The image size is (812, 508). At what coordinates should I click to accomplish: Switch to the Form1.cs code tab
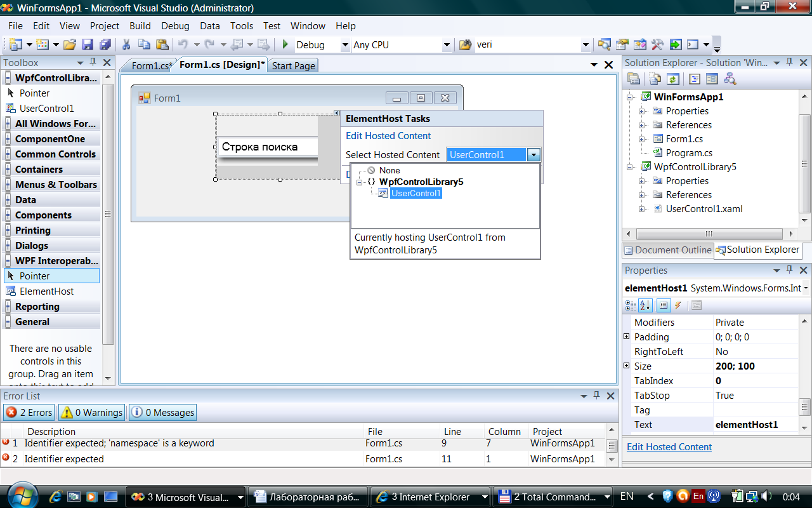coord(151,65)
